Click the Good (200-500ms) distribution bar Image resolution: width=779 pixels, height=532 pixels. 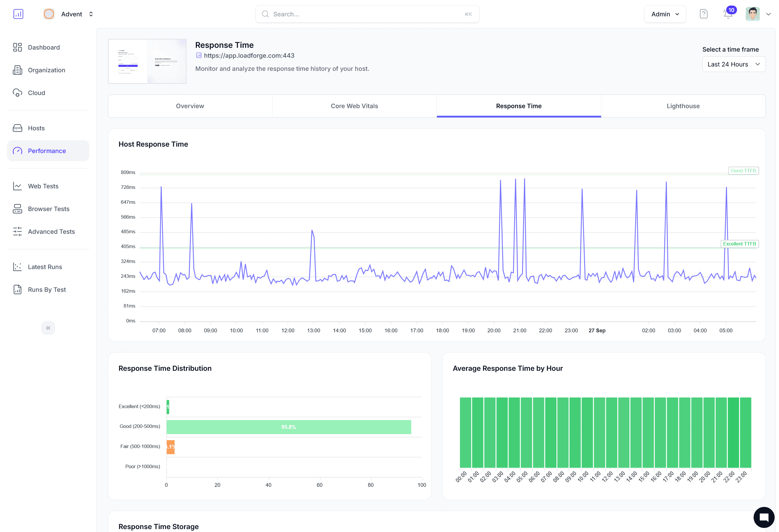coord(288,427)
